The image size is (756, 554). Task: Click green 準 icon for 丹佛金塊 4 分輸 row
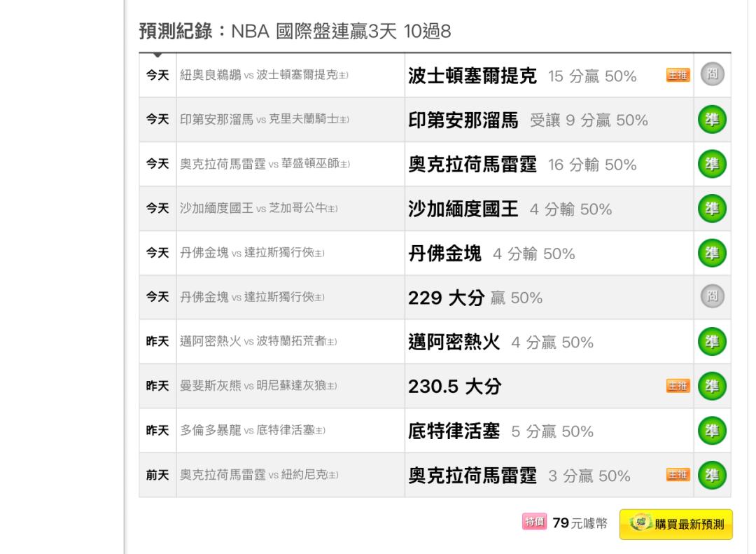(x=712, y=252)
